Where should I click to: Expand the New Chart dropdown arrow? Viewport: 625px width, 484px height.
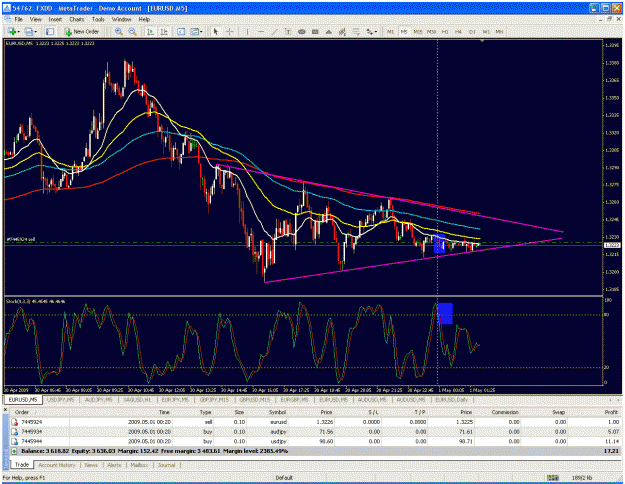click(18, 32)
